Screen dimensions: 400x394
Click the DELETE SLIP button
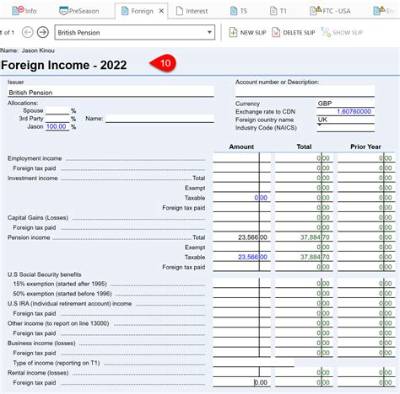click(293, 32)
